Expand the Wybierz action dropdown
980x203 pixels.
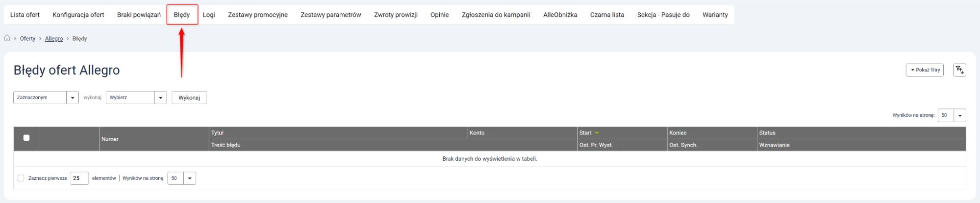pyautogui.click(x=136, y=98)
